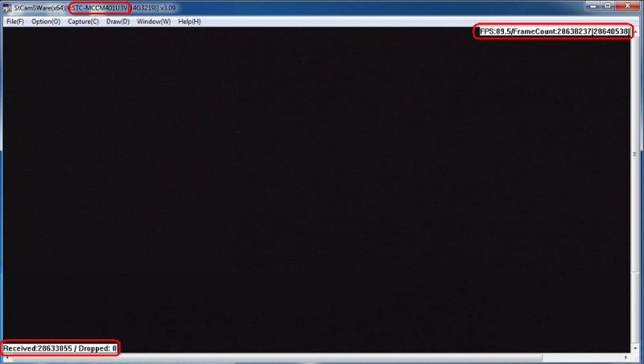Open the Window(W) menu
Screen dimensions: 644x364
pyautogui.click(x=153, y=22)
